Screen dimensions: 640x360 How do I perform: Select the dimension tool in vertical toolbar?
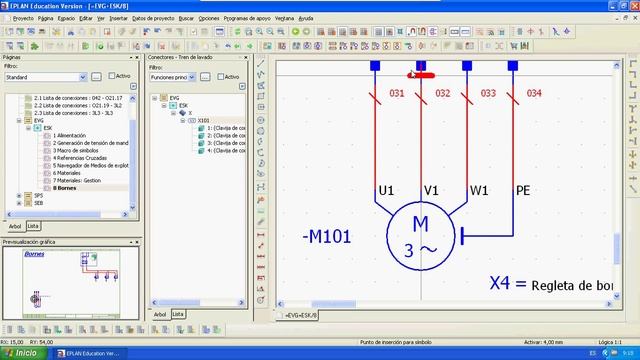261,235
